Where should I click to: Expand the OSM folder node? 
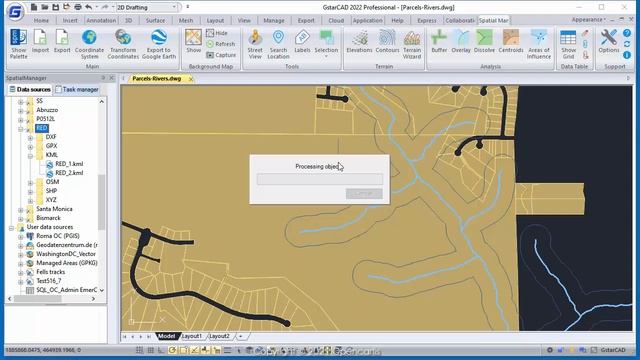click(x=30, y=183)
